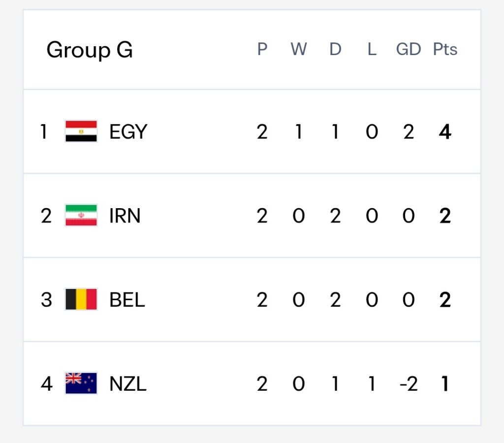Screen dimensions: 504x443
Task: Click the L column header
Action: coord(372,49)
